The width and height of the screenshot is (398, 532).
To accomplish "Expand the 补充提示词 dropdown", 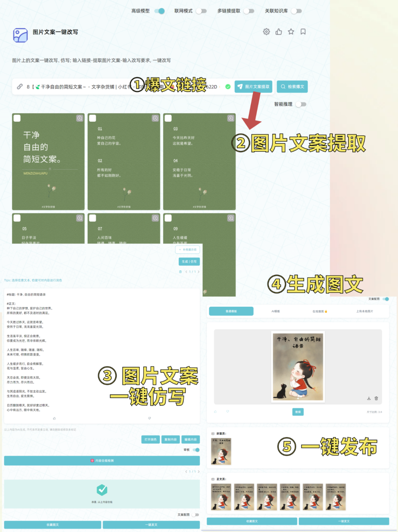I will 188,250.
